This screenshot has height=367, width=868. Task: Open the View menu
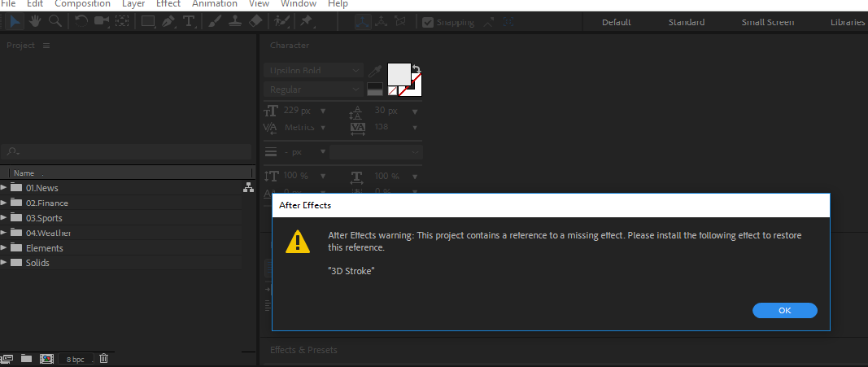[x=259, y=4]
